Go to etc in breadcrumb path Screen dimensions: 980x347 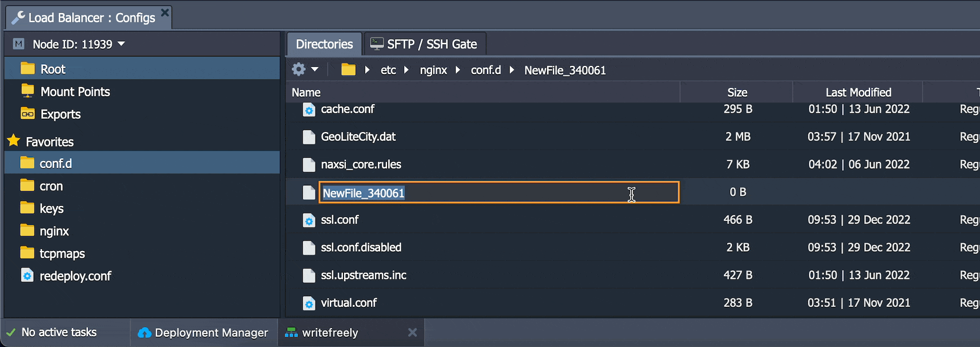(388, 70)
